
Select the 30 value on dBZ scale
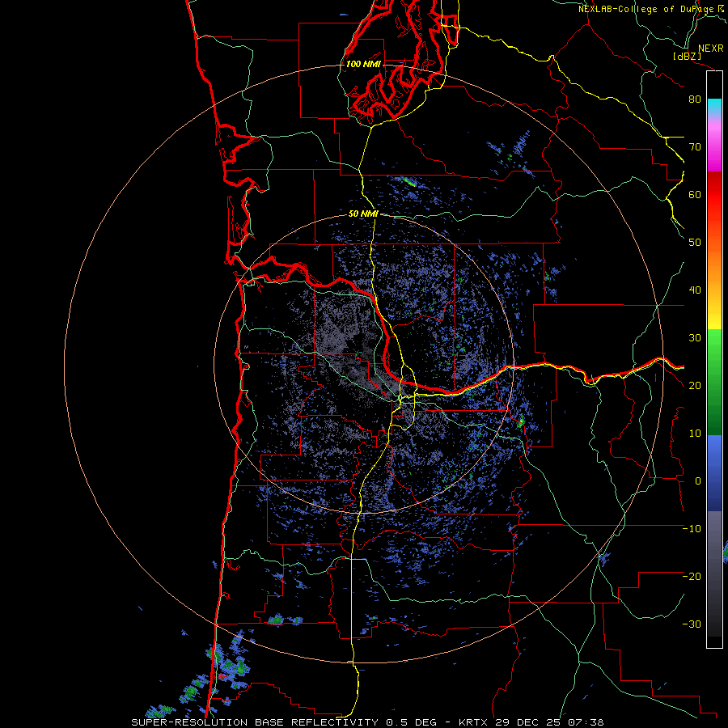pos(695,337)
